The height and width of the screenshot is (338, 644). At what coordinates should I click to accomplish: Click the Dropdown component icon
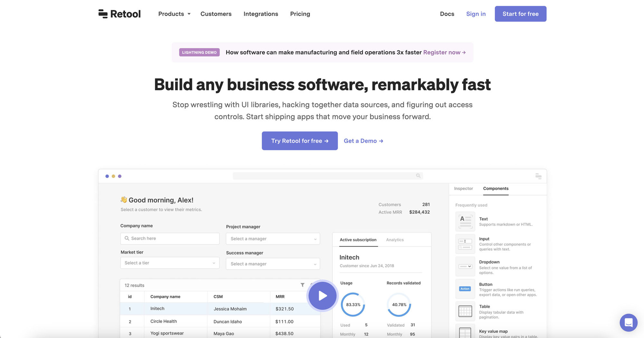tap(465, 266)
